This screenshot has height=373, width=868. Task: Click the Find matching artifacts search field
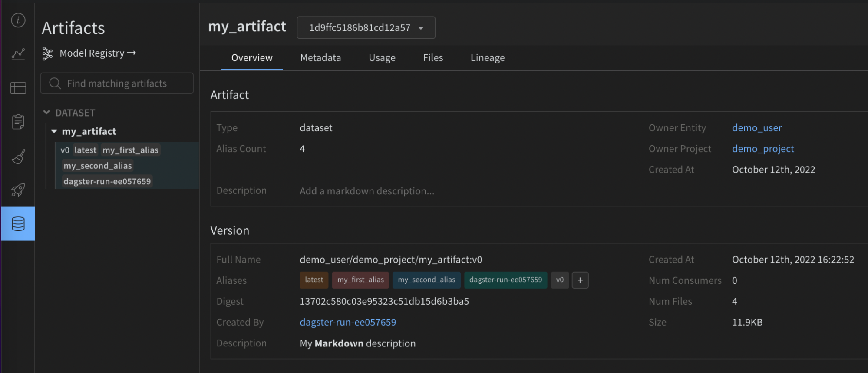[x=117, y=83]
